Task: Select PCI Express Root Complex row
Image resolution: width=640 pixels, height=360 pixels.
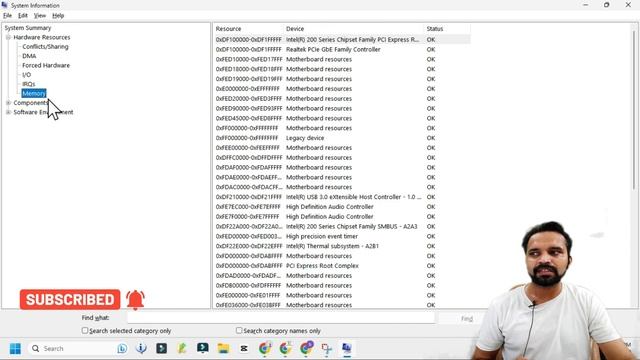Action: click(342, 266)
